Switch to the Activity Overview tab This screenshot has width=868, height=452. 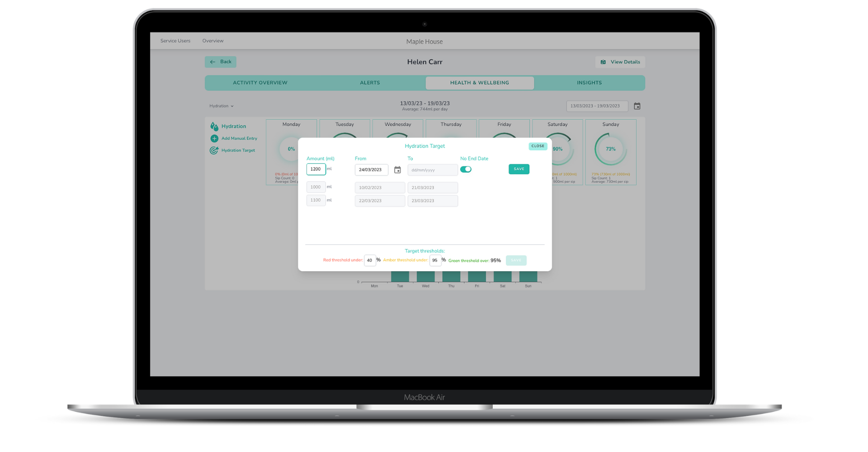260,83
